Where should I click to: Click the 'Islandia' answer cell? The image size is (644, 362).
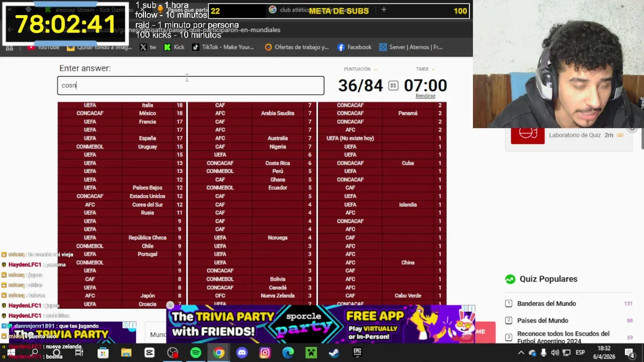408,205
